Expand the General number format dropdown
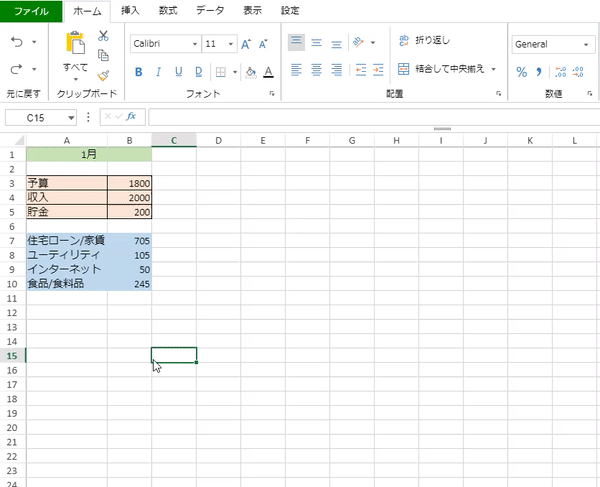Image resolution: width=600 pixels, height=487 pixels. point(586,45)
